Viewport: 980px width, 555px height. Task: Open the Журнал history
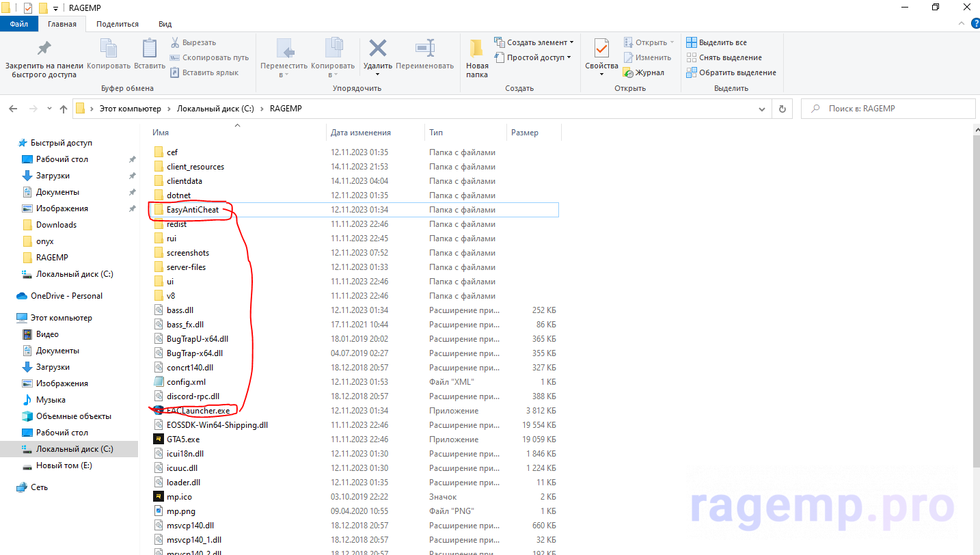click(x=644, y=72)
